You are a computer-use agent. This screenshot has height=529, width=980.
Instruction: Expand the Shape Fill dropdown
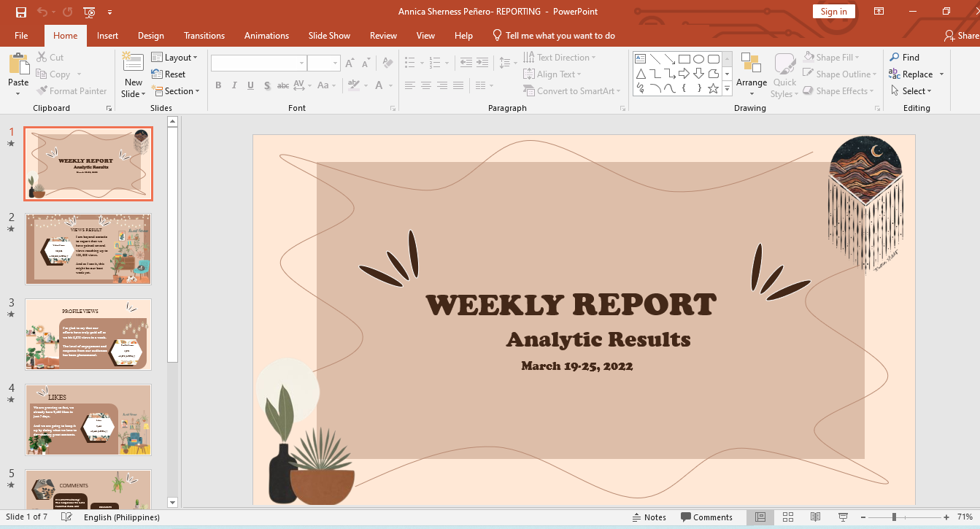coord(832,57)
